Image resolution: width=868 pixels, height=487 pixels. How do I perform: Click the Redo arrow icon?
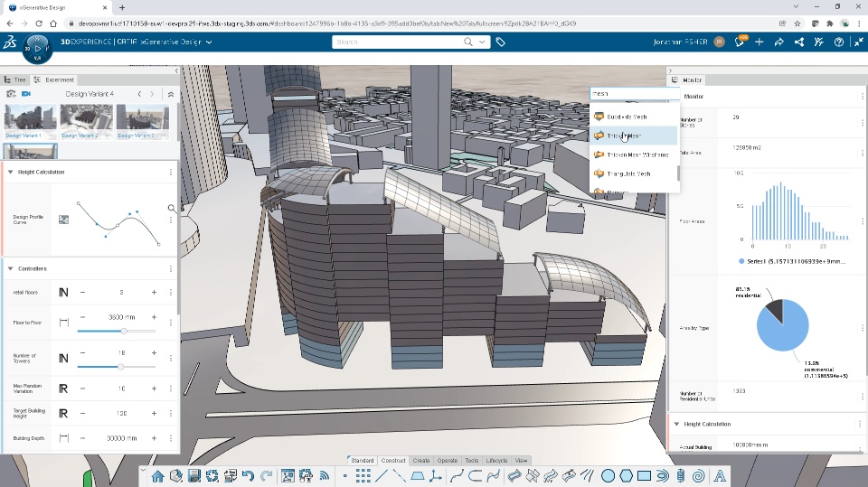pos(266,476)
